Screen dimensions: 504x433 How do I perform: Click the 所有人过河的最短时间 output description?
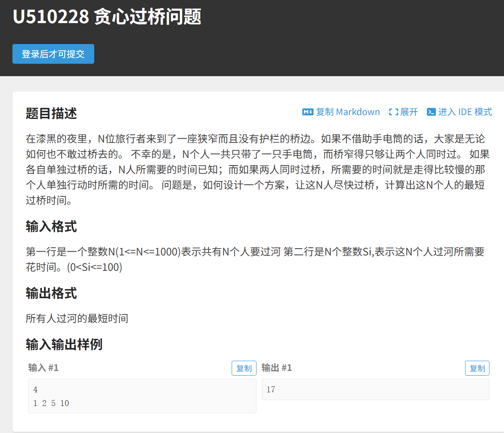(77, 318)
